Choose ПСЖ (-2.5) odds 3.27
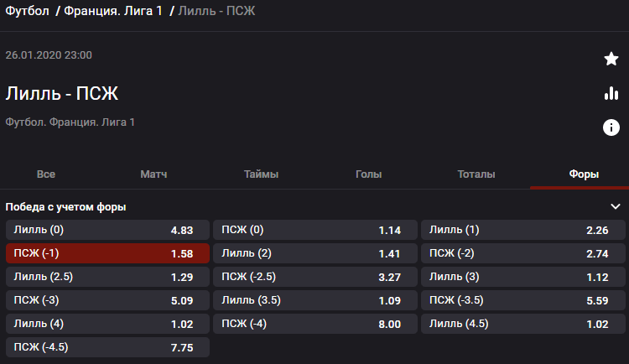Screen dimensions: 629x364 click(x=315, y=277)
